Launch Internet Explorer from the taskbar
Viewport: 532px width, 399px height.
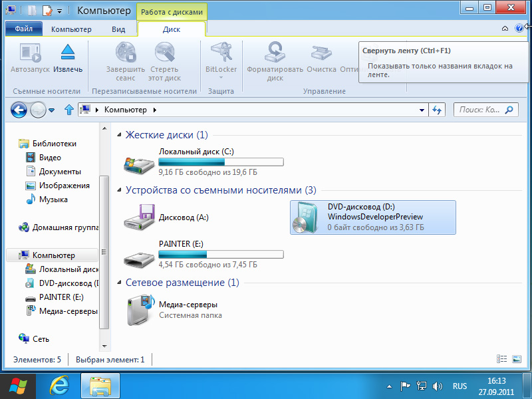(x=59, y=386)
